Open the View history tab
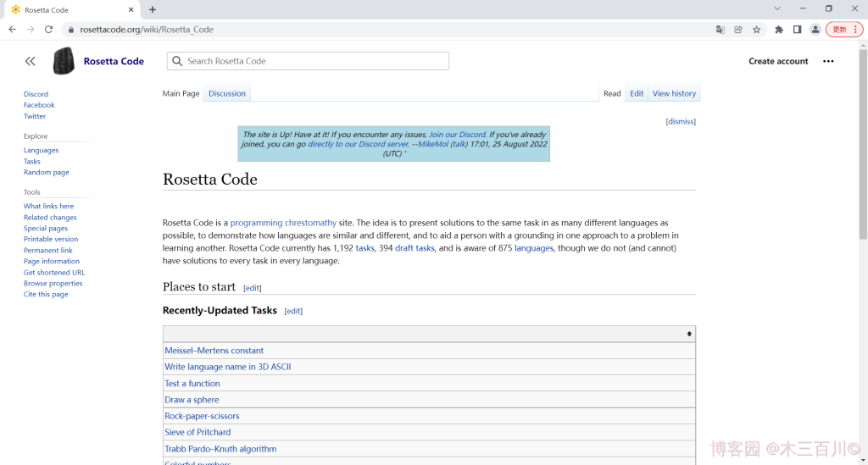 674,93
